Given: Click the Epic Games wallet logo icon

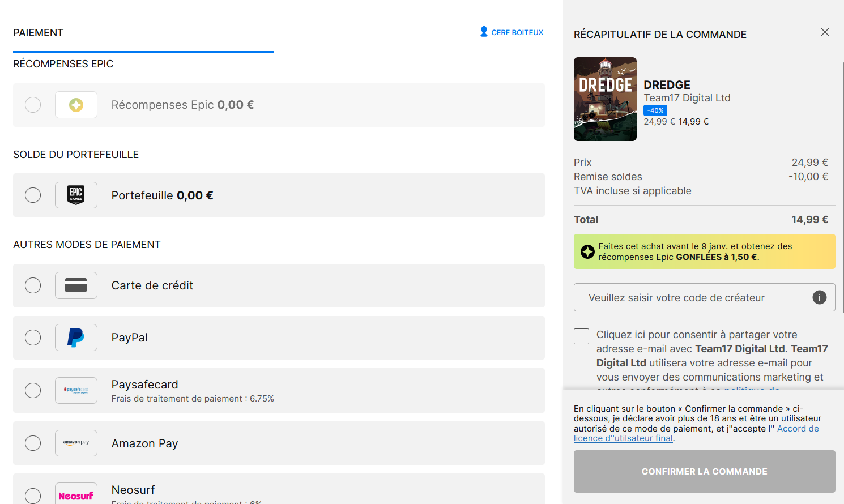Looking at the screenshot, I should tap(76, 195).
